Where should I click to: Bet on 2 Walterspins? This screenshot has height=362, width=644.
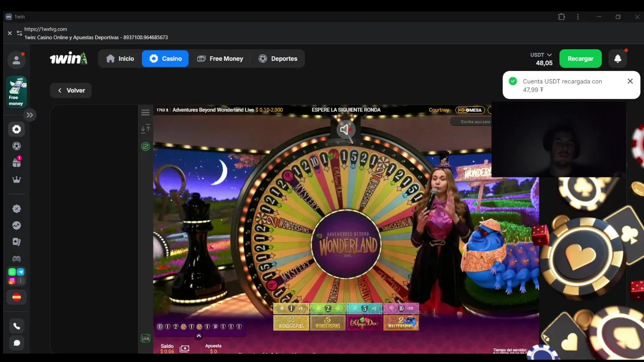(x=401, y=322)
